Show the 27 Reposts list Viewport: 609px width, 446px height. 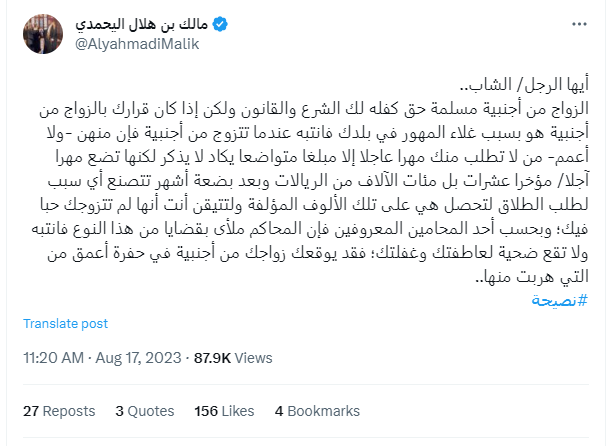coord(58,410)
